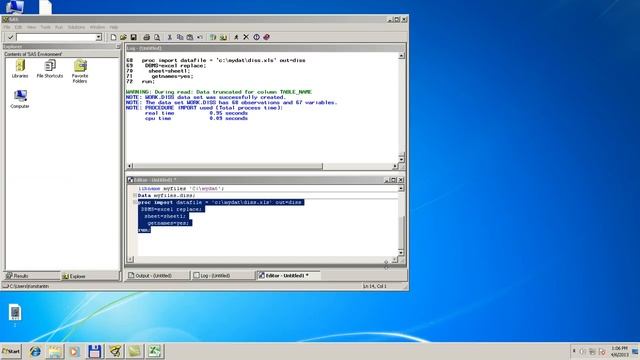Collapse the proc import fold marker
This screenshot has width=640, height=360.
[x=135, y=202]
